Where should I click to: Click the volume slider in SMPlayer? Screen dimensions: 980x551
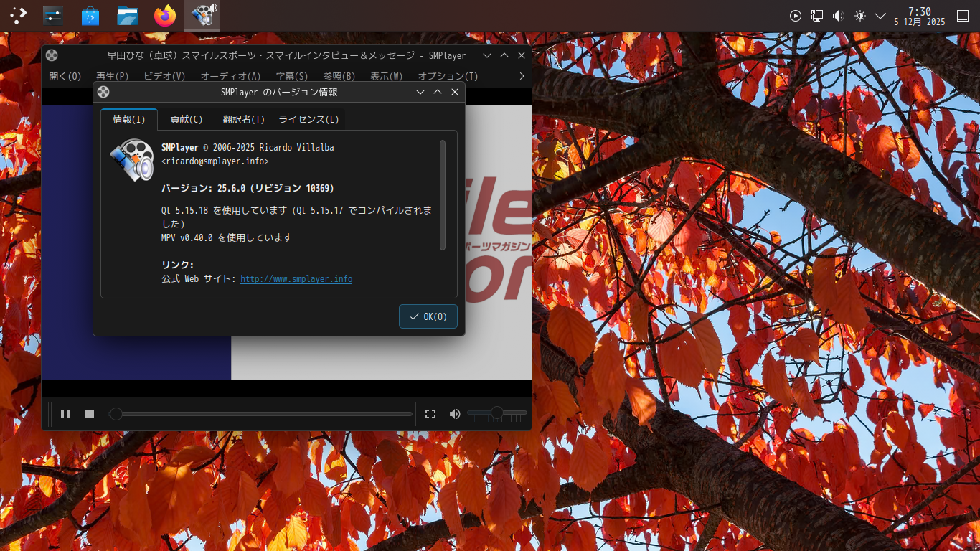point(497,413)
